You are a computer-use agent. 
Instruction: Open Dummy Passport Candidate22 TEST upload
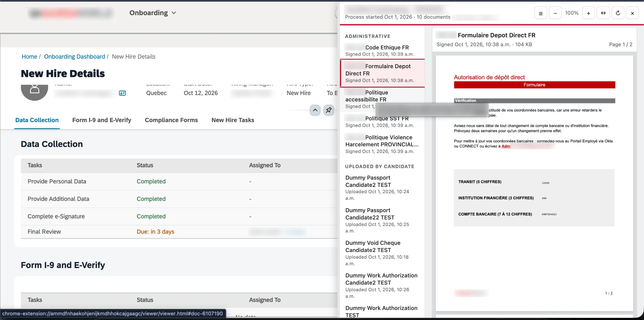point(382,220)
